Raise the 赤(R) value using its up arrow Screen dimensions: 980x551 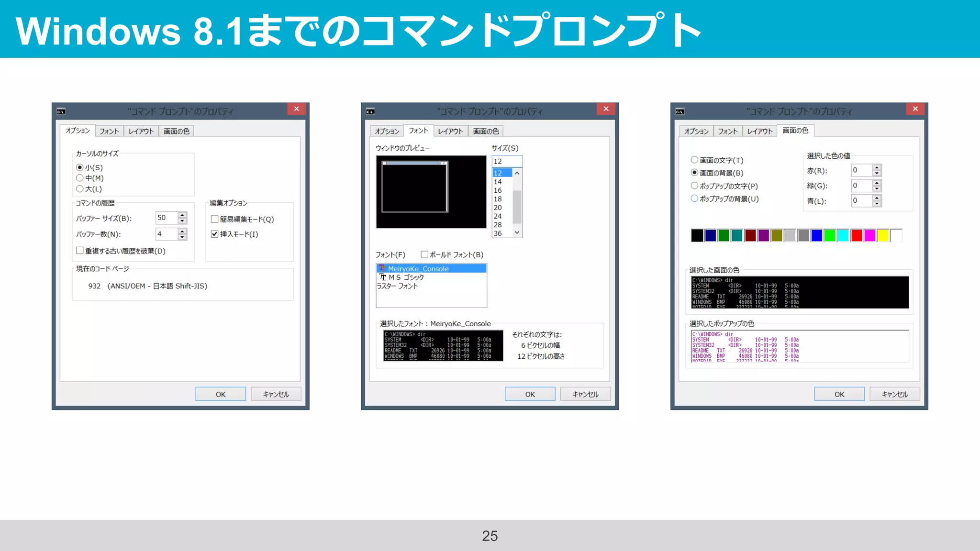[877, 167]
